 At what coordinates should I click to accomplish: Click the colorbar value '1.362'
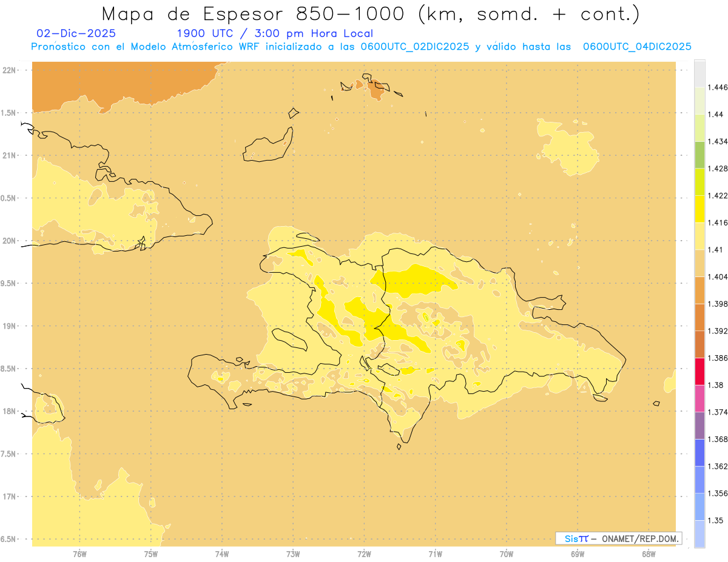tap(717, 466)
